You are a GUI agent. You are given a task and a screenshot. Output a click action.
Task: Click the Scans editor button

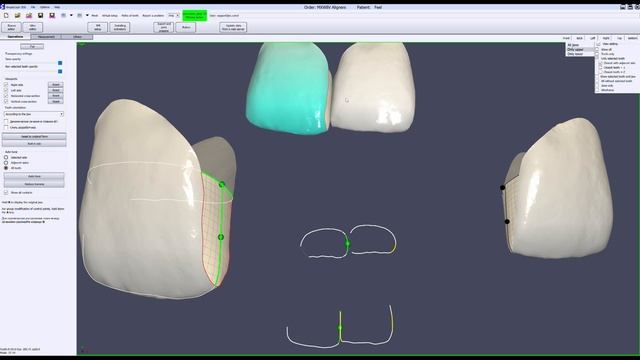pyautogui.click(x=11, y=27)
